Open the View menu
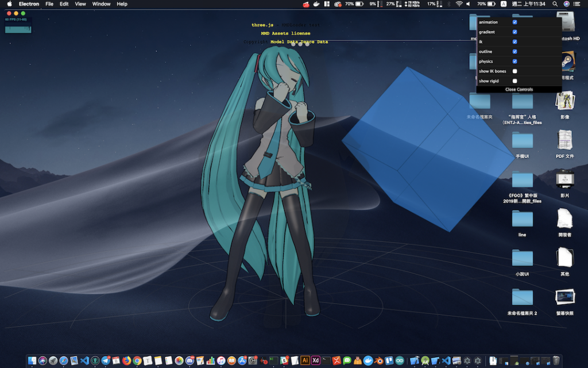The image size is (588, 368). pos(80,4)
